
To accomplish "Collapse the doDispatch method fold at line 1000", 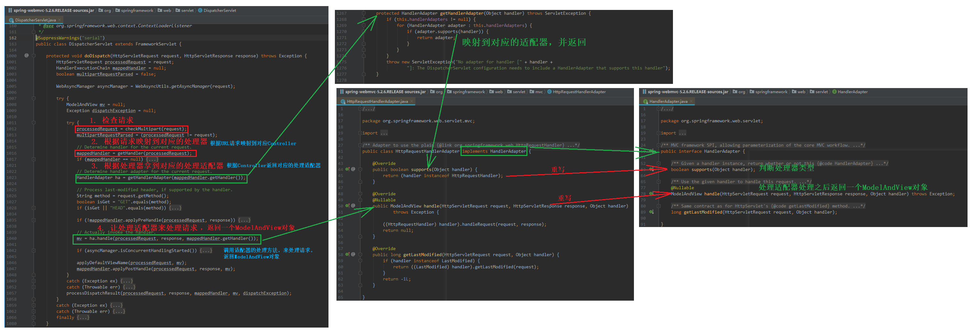I will 34,56.
